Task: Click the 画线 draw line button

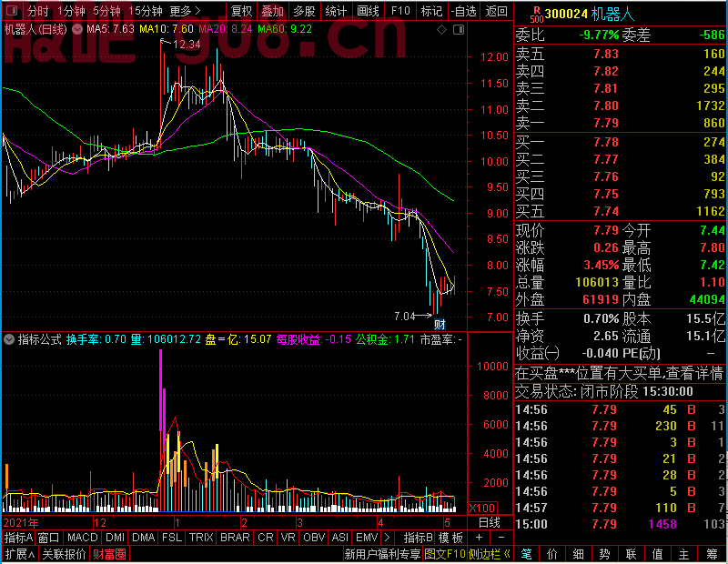Action: [368, 11]
